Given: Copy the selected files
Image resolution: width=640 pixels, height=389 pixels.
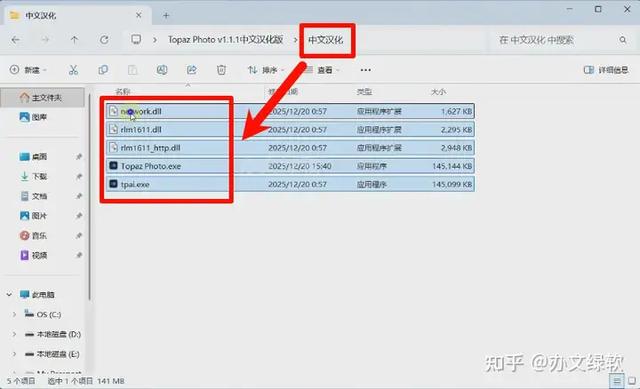Looking at the screenshot, I should 103,70.
